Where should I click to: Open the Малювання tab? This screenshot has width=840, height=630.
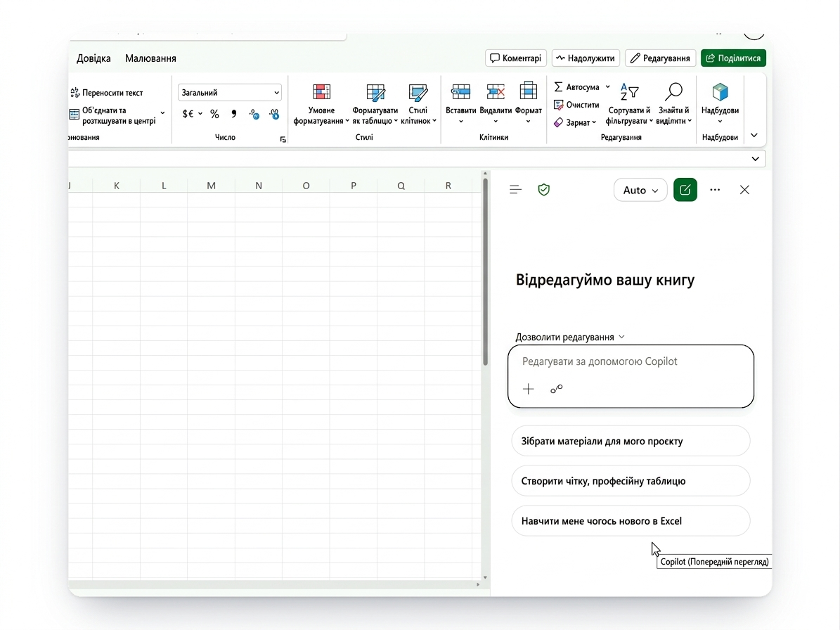coord(150,58)
